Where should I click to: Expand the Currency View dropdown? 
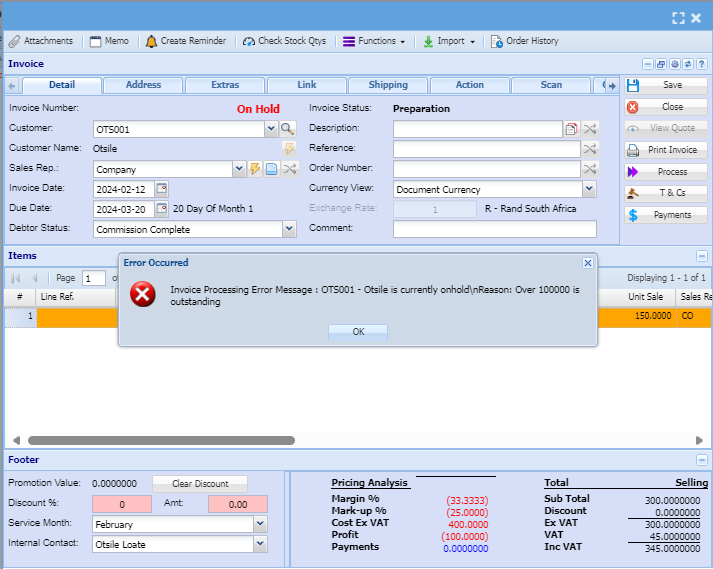[589, 189]
